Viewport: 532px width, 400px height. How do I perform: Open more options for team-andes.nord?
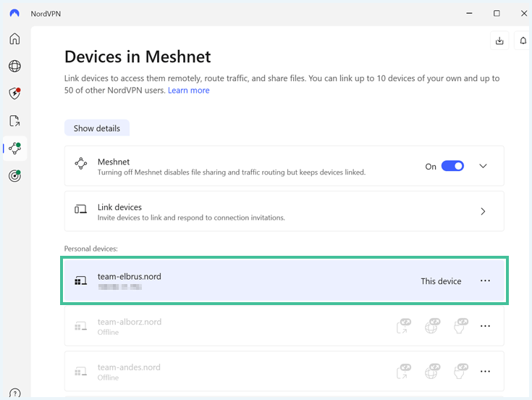[485, 371]
